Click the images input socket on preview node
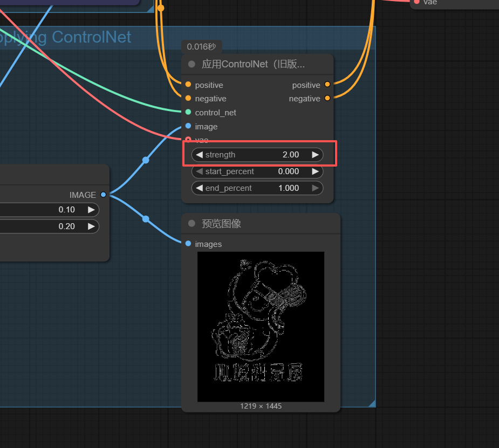The image size is (499, 448). [188, 244]
